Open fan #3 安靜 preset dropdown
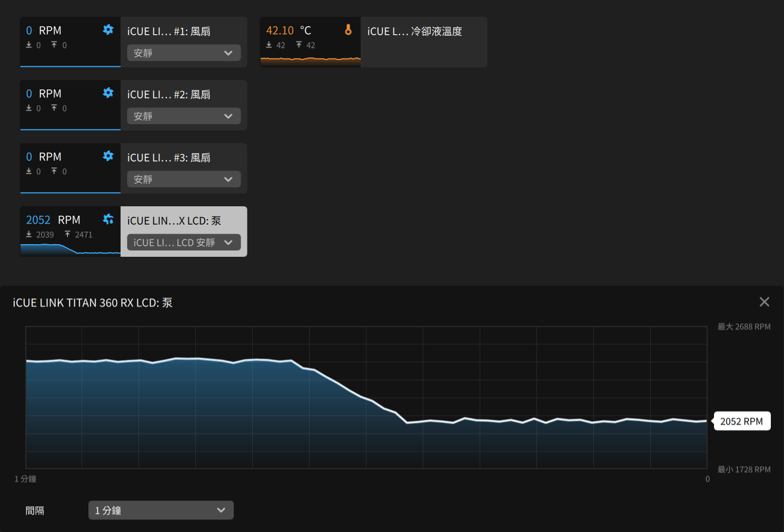This screenshot has width=784, height=532. click(x=184, y=179)
